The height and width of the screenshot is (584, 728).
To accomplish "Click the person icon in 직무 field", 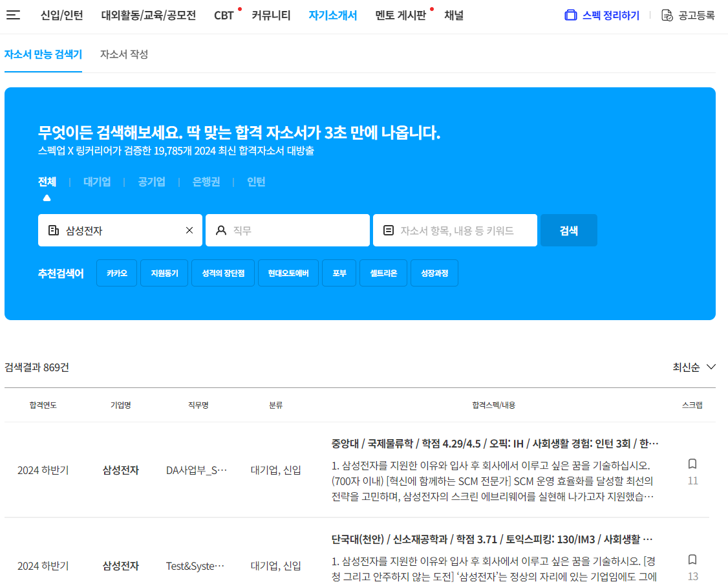I will (x=221, y=230).
